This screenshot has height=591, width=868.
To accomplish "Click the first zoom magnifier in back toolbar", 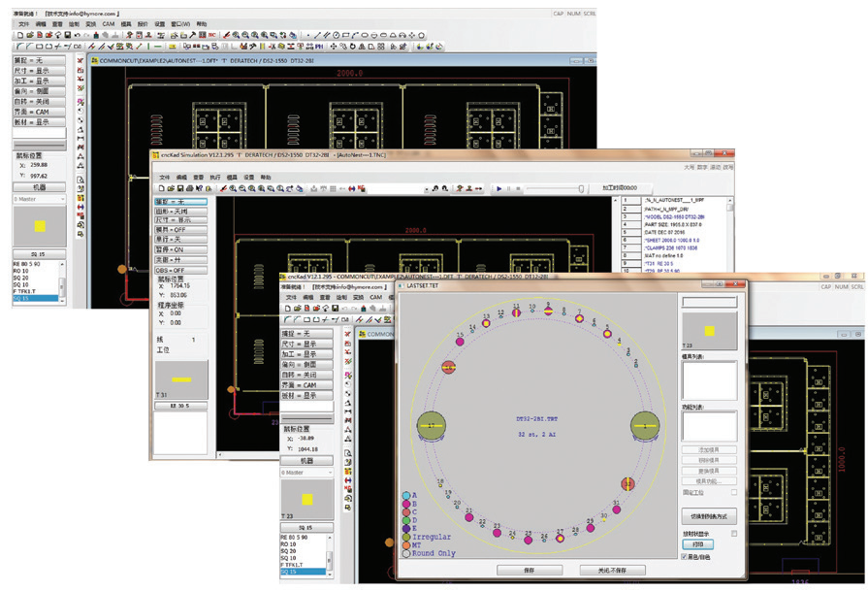I will [x=236, y=35].
